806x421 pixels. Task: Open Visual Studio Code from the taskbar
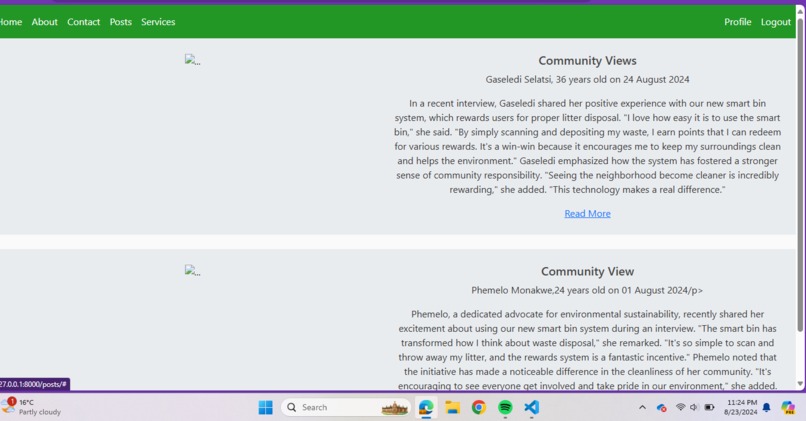pyautogui.click(x=532, y=408)
